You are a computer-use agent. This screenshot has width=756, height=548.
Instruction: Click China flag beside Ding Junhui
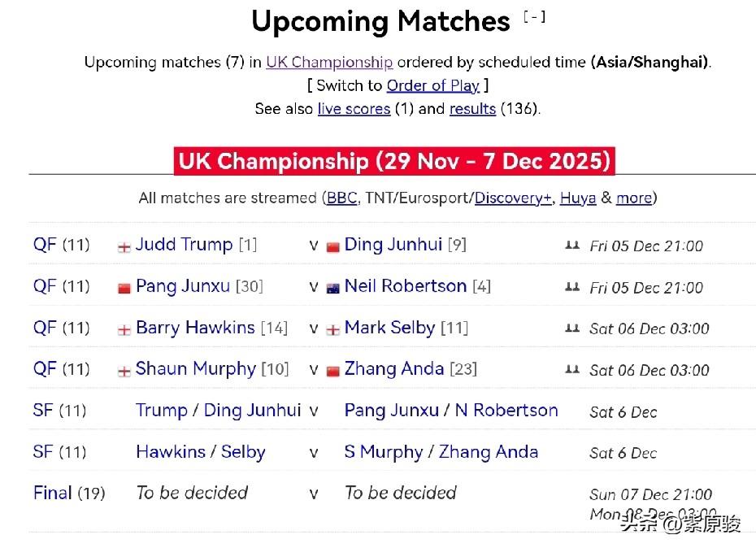(x=332, y=246)
